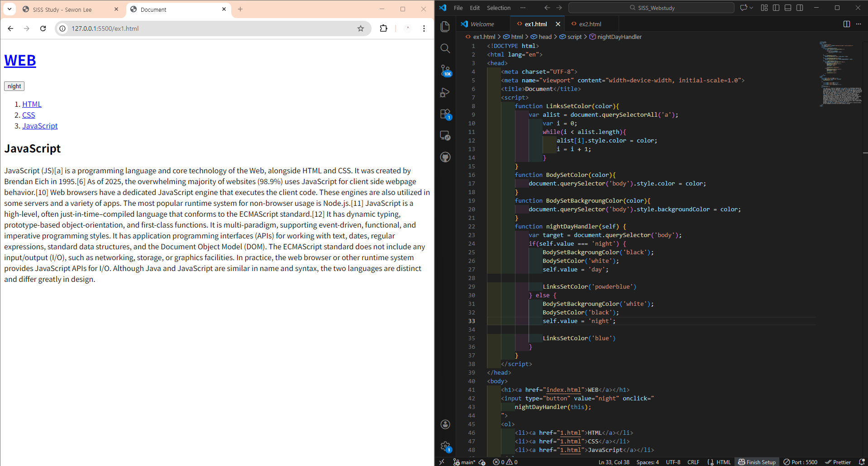Image resolution: width=868 pixels, height=466 pixels.
Task: Expand the overflow menu in VS Code menu bar
Action: point(523,8)
